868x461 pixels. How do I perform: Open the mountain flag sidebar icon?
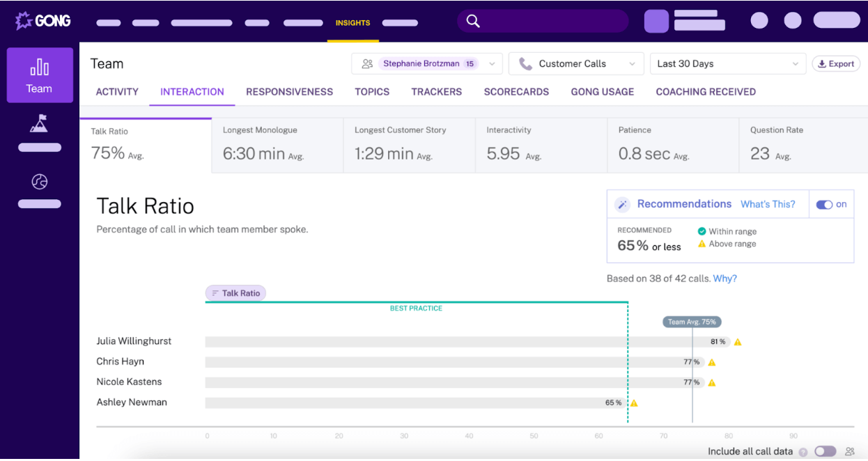(39, 124)
